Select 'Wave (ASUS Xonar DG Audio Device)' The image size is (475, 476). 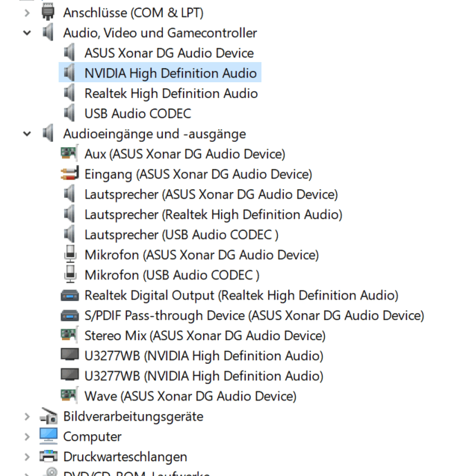tap(190, 396)
